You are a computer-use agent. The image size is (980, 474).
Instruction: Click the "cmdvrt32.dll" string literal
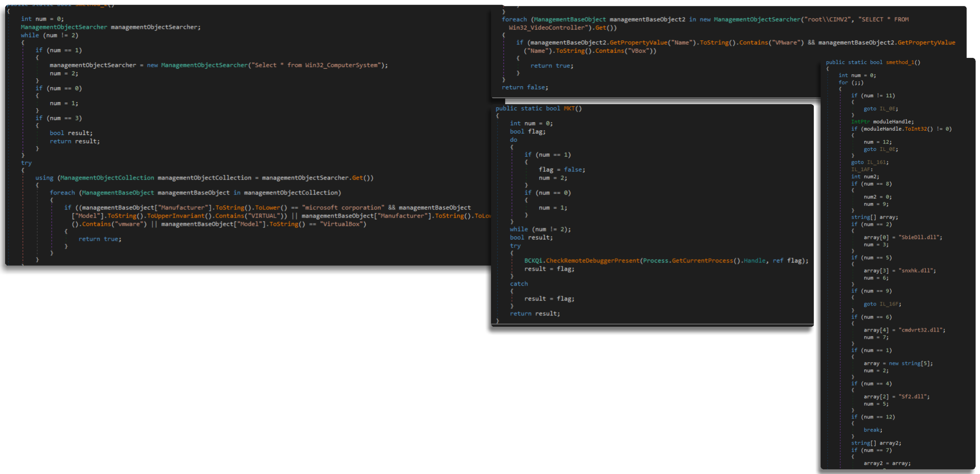(922, 330)
